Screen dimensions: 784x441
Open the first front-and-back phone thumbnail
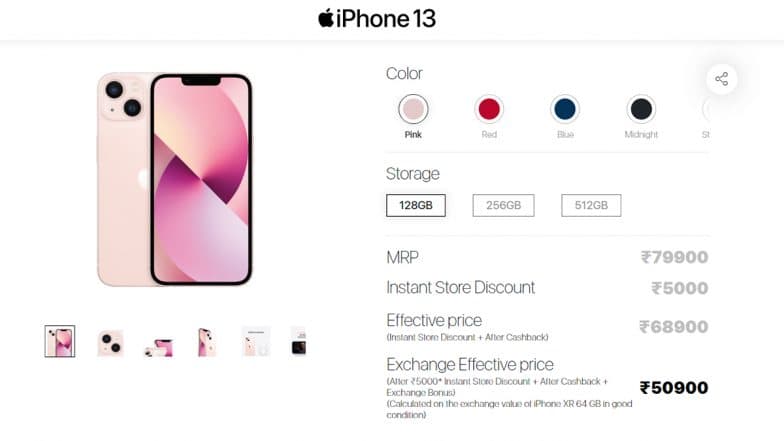(x=60, y=342)
